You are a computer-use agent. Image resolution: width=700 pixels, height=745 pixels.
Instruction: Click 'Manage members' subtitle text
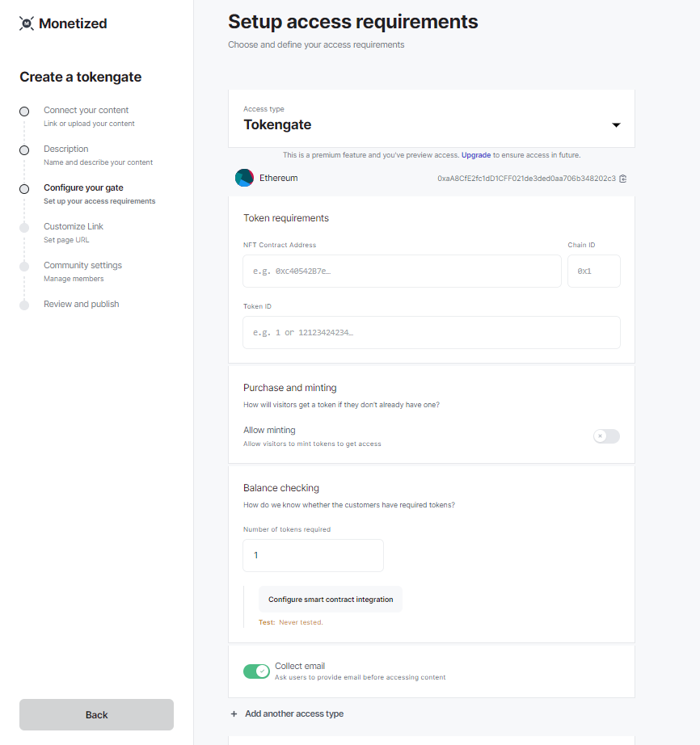pos(74,279)
